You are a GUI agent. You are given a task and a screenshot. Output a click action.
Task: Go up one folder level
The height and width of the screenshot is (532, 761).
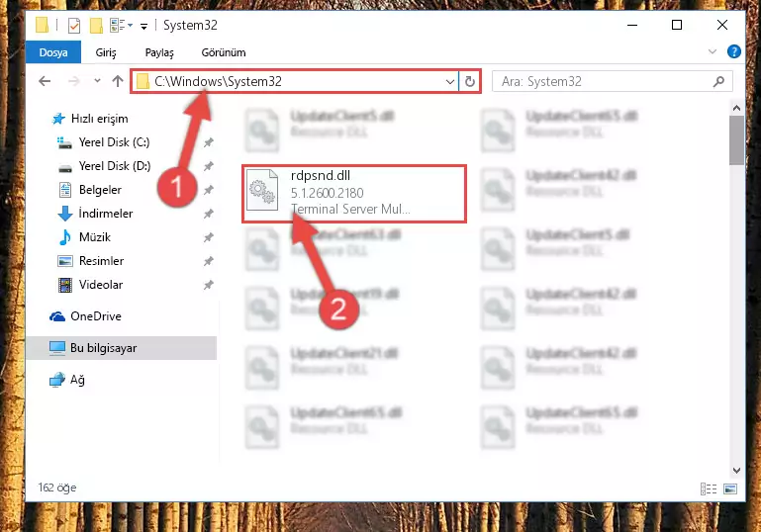(118, 81)
